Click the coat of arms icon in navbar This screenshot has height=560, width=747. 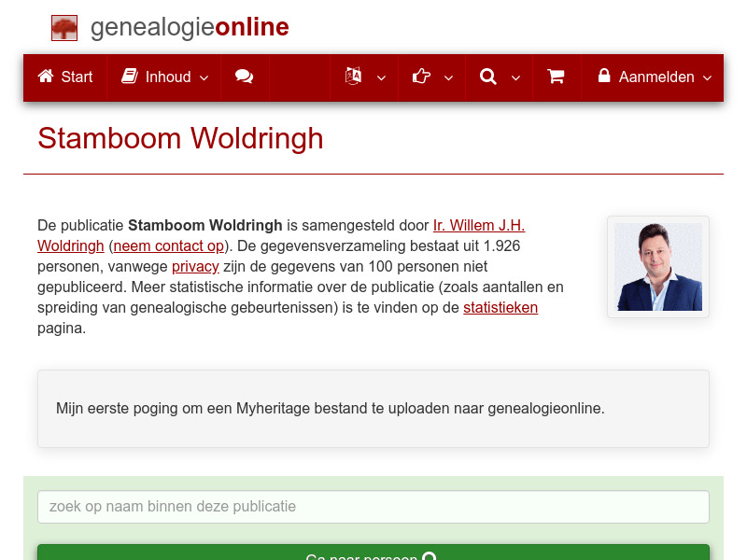click(354, 77)
